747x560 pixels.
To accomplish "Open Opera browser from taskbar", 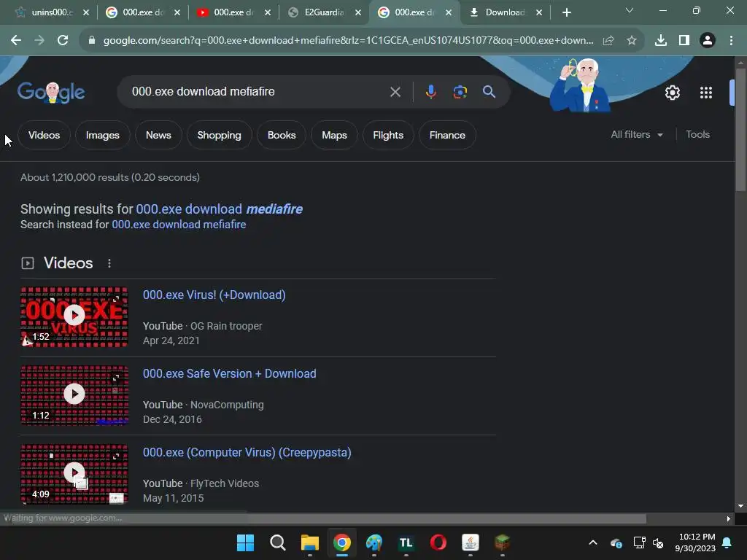I will (x=438, y=542).
